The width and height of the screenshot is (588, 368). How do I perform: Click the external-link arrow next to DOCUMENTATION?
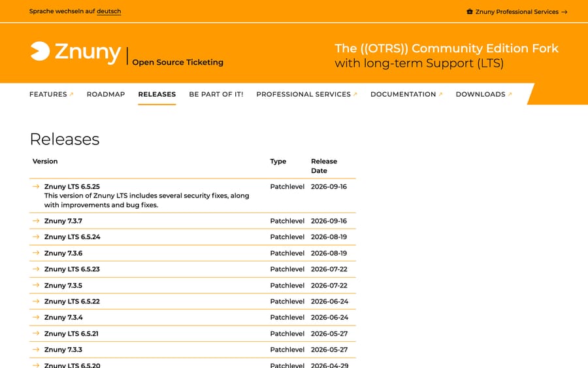(x=440, y=94)
